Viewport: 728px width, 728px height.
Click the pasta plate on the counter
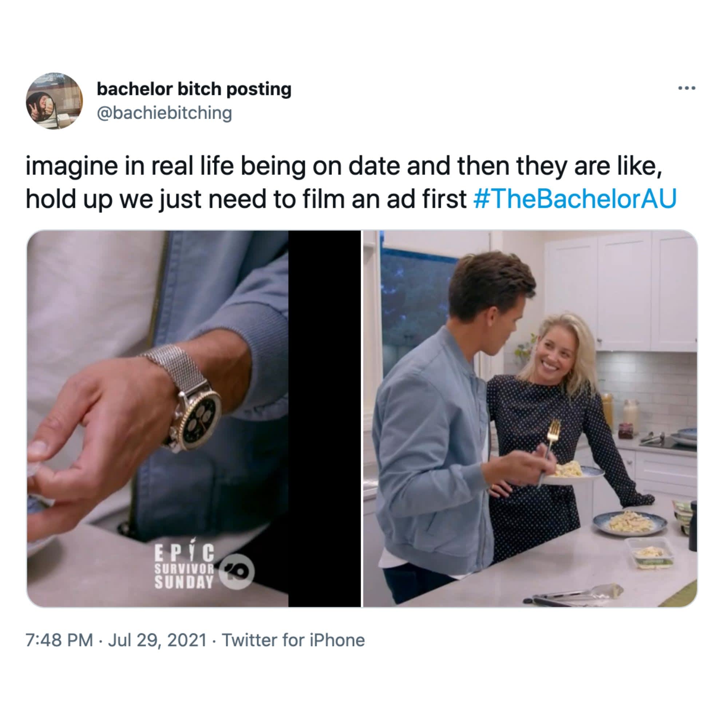pos(630,522)
